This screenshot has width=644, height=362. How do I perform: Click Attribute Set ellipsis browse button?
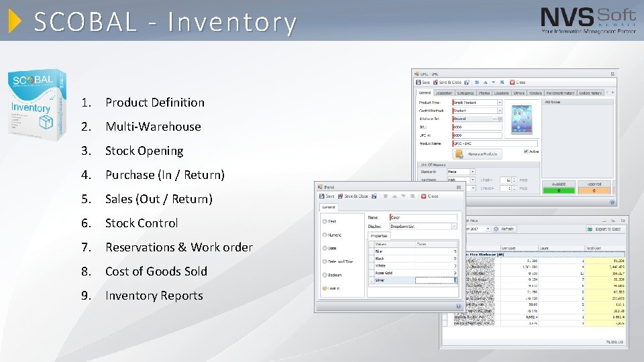pos(495,119)
